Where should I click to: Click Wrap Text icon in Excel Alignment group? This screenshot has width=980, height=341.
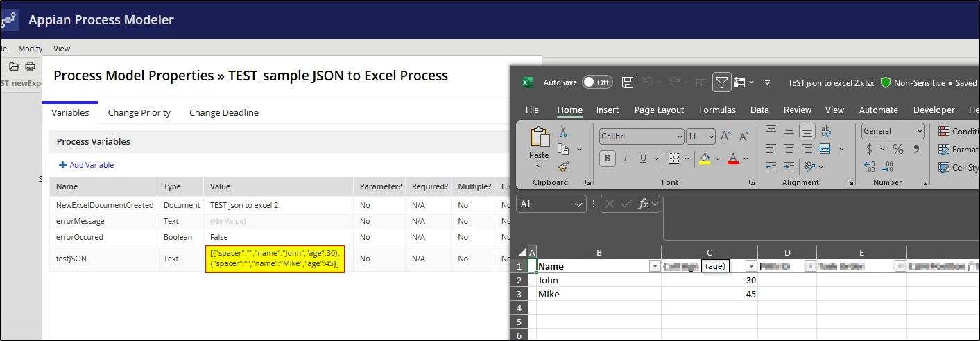825,131
